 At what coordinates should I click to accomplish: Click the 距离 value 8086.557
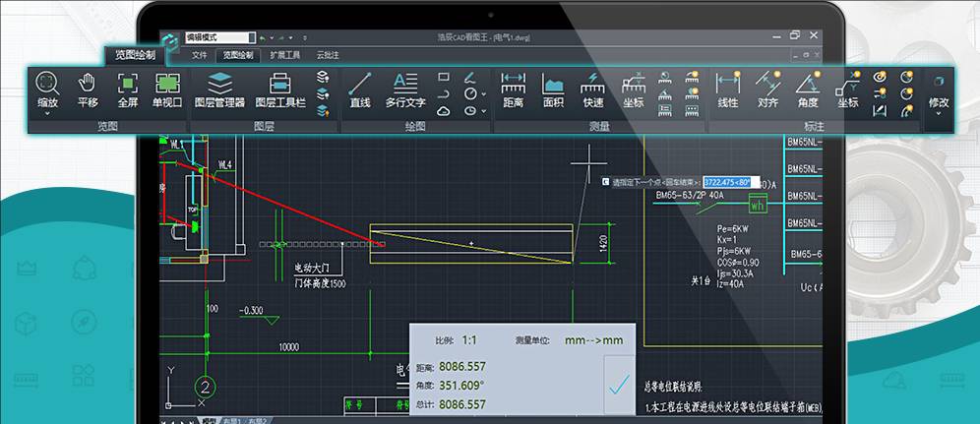(461, 367)
